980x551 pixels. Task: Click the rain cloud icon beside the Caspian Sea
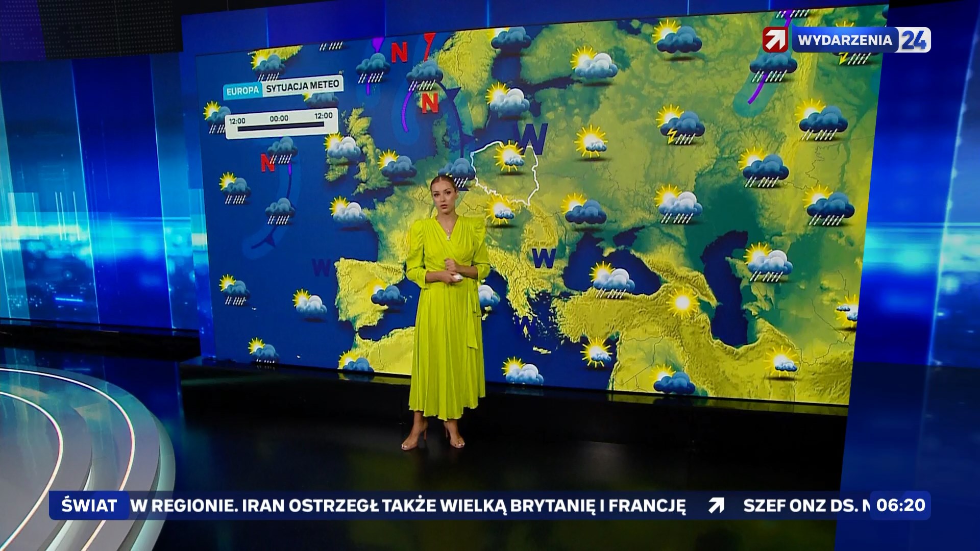[x=768, y=263]
